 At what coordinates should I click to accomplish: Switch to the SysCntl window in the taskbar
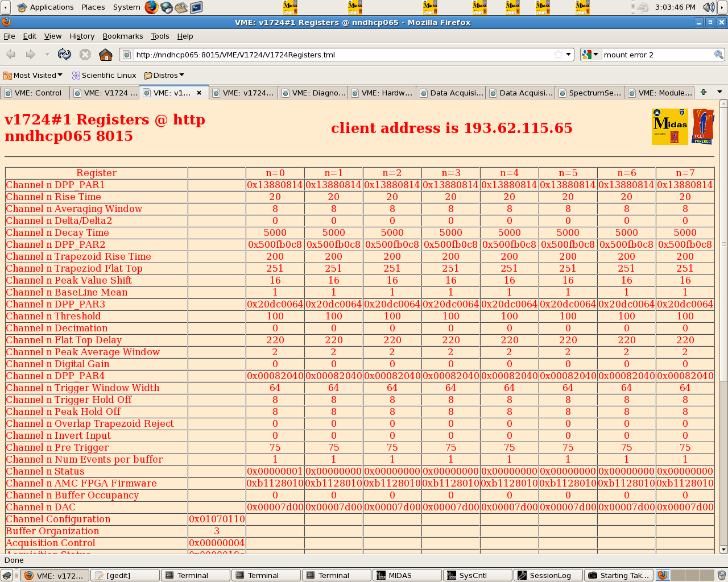point(478,575)
